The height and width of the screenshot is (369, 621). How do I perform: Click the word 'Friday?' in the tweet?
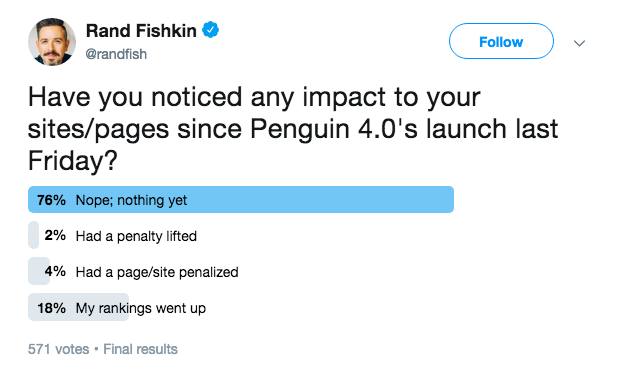point(73,161)
